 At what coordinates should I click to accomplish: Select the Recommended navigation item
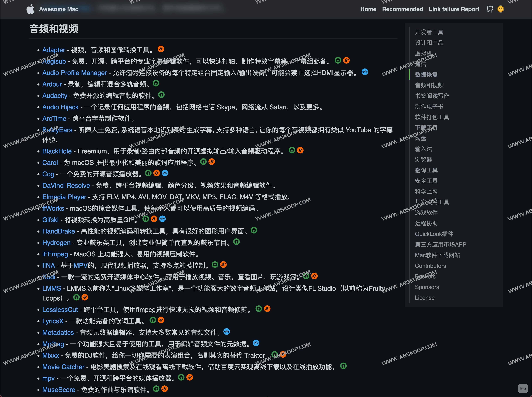pos(403,9)
